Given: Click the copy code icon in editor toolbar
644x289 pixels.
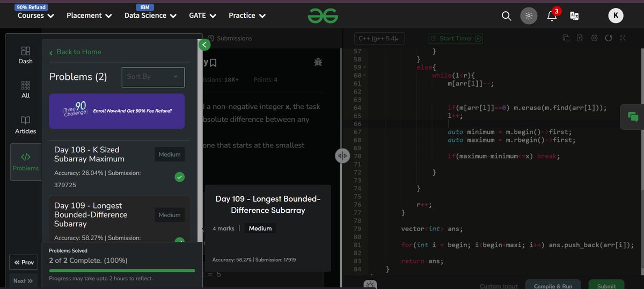Looking at the screenshot, I should pyautogui.click(x=566, y=38).
